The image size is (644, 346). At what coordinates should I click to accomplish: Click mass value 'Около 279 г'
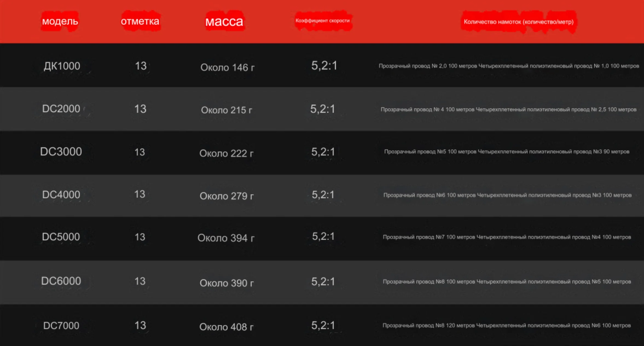(227, 196)
